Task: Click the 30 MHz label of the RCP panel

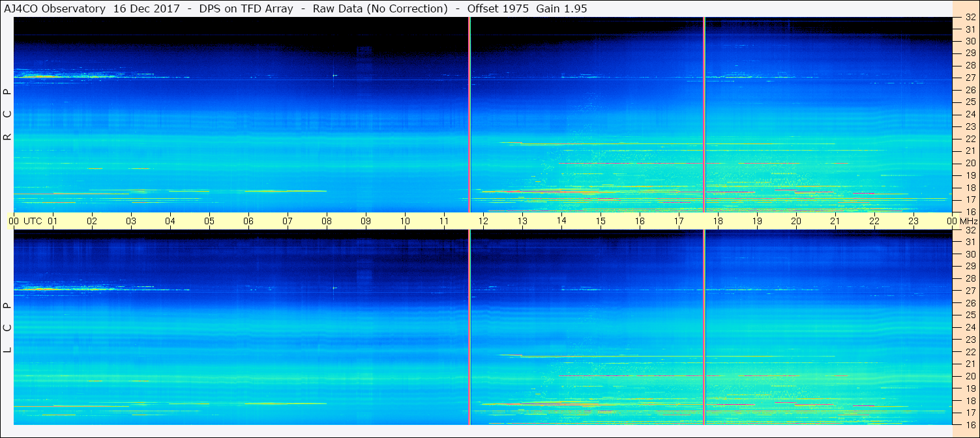Action: 970,41
